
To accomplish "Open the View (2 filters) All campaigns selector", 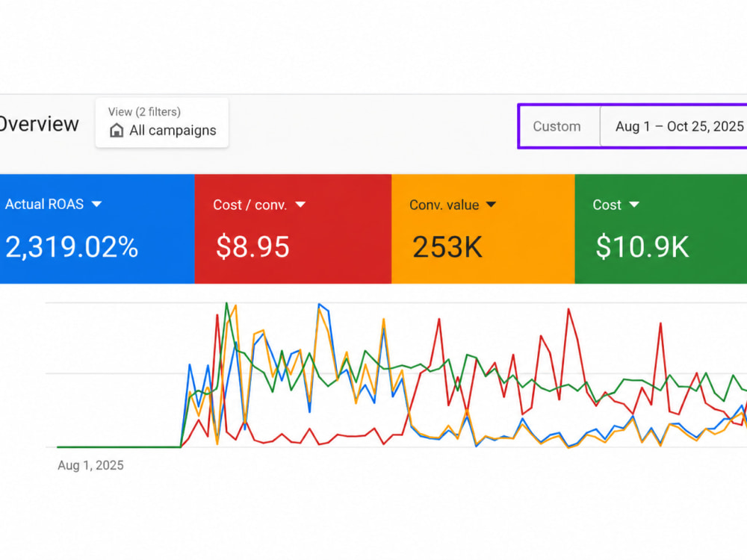I will click(x=162, y=122).
